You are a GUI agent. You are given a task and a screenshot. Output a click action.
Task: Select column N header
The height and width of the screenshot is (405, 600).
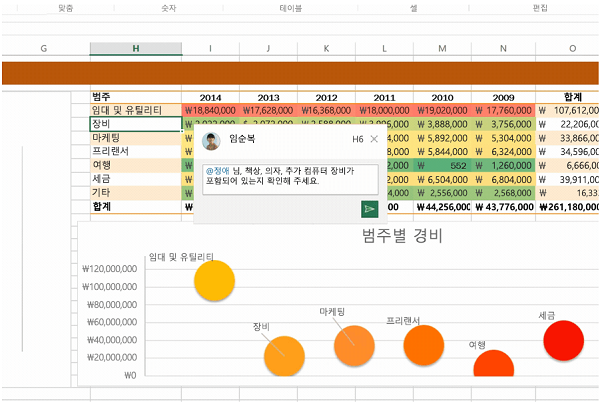point(503,48)
